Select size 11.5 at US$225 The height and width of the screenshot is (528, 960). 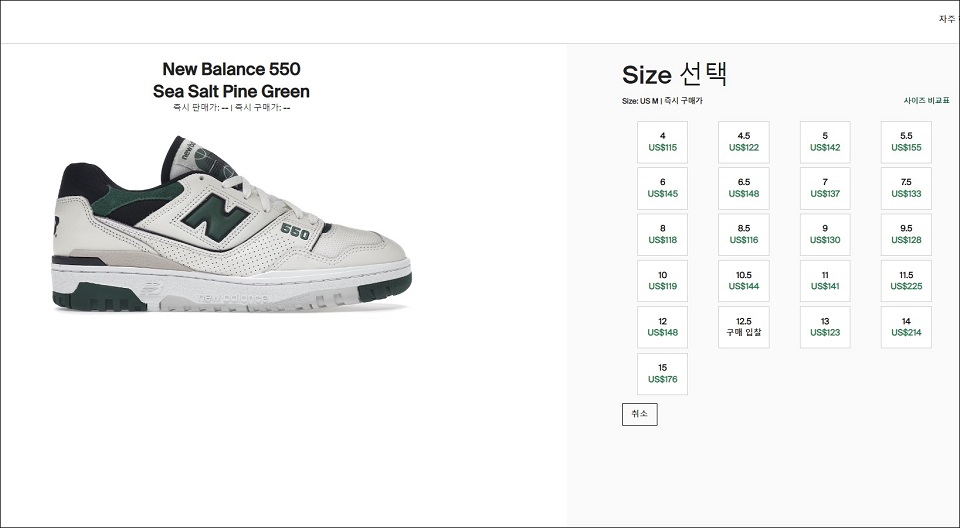[x=906, y=281]
